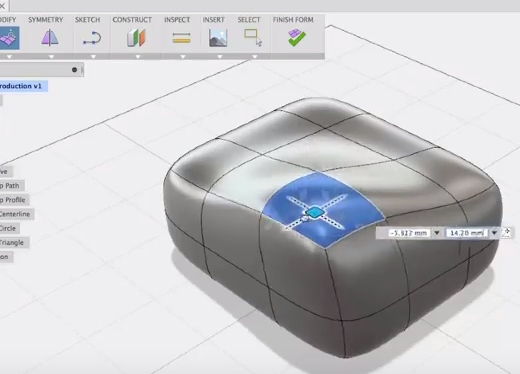Choose the Construct offset plane icon
This screenshot has width=520, height=374.
(x=136, y=38)
